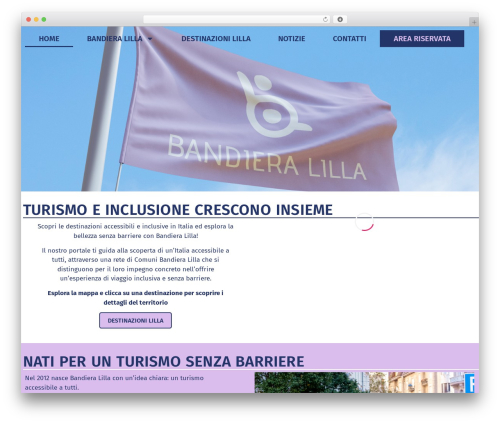The width and height of the screenshot is (500, 423).
Task: Go to the Home menu item
Action: click(49, 39)
